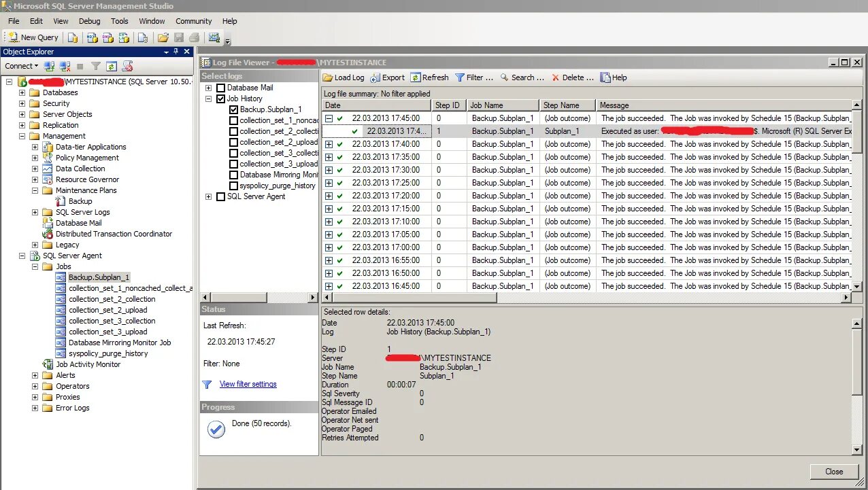Image resolution: width=868 pixels, height=490 pixels.
Task: Open a DMX query from the toolbar
Action: [107, 37]
